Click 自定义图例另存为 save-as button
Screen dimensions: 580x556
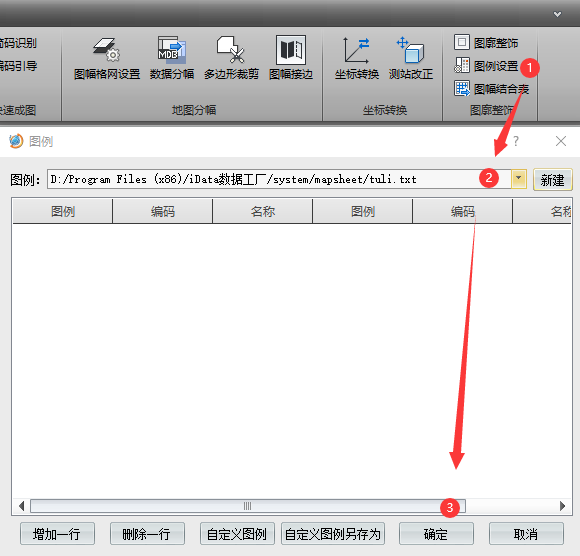point(333,534)
